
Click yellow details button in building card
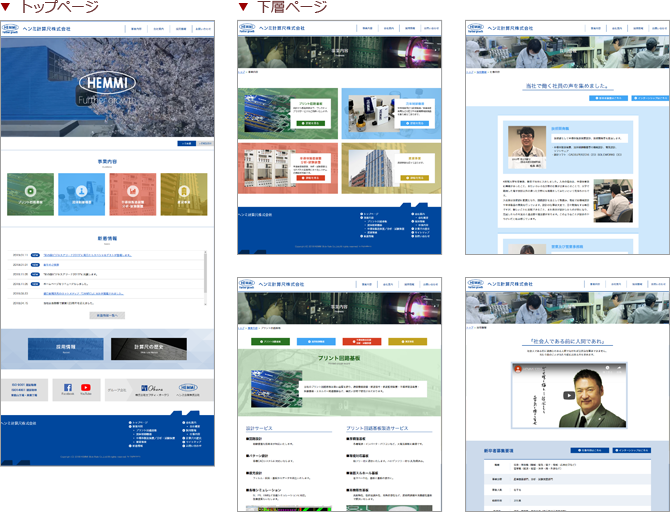click(x=414, y=178)
